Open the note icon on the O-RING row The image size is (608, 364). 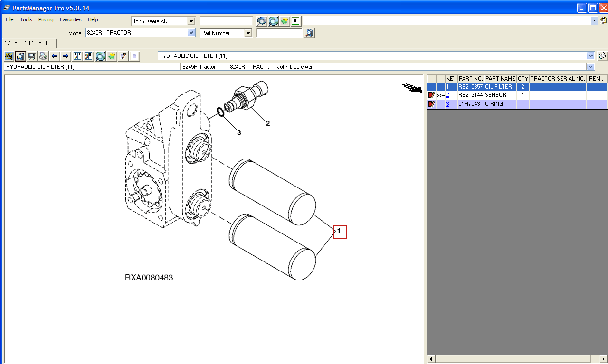click(x=431, y=104)
